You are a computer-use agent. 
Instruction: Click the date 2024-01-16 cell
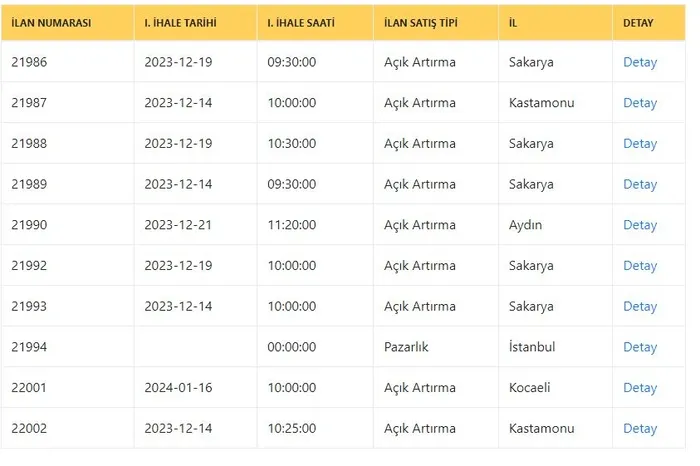(179, 388)
